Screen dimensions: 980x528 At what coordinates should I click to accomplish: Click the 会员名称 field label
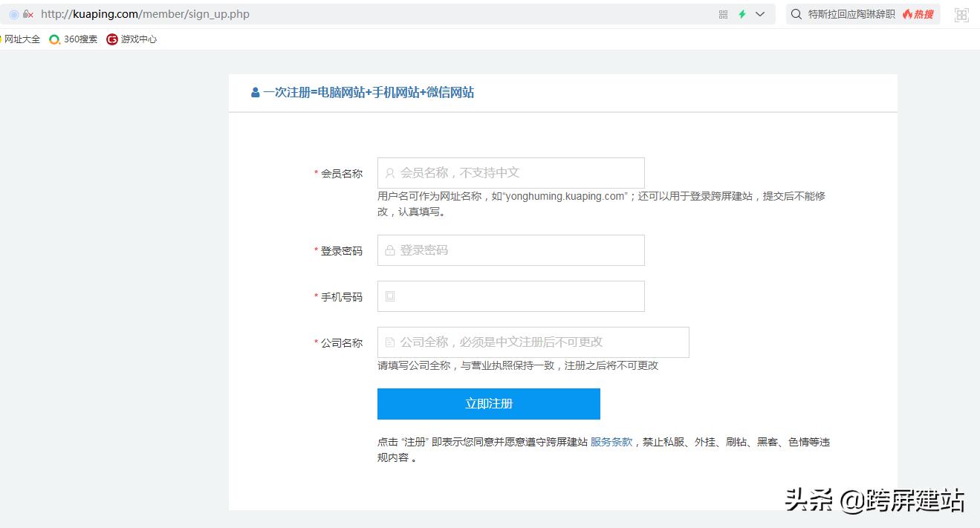point(342,174)
